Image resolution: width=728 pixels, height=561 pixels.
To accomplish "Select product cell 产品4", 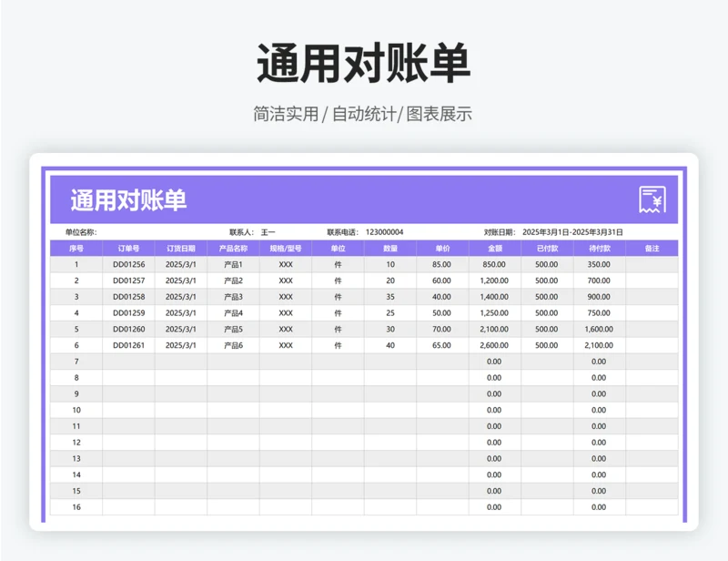I will 233,312.
